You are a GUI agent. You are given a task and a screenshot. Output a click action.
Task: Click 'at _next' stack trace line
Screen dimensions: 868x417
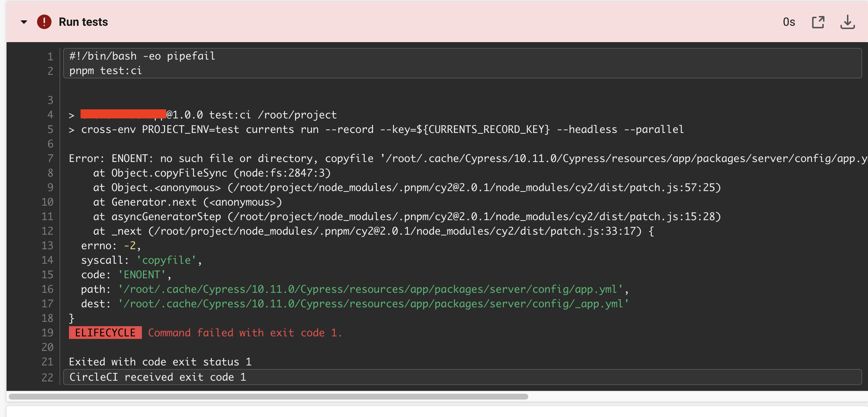point(373,231)
